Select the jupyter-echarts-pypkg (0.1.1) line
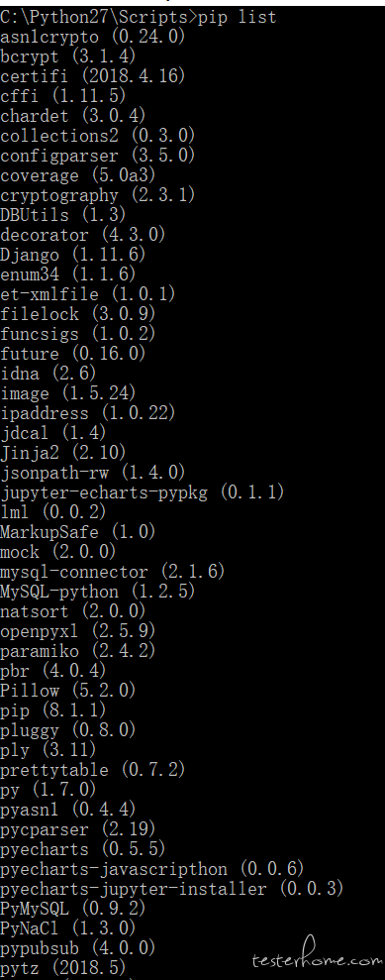Screen dimensions: 385x980 143,492
